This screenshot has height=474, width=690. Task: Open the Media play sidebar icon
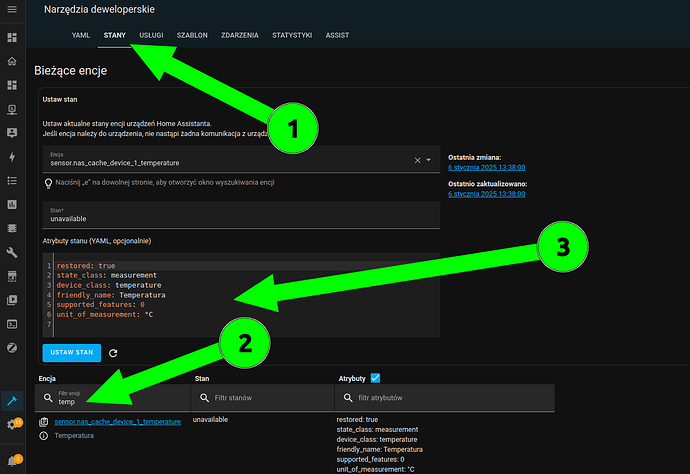tap(12, 300)
